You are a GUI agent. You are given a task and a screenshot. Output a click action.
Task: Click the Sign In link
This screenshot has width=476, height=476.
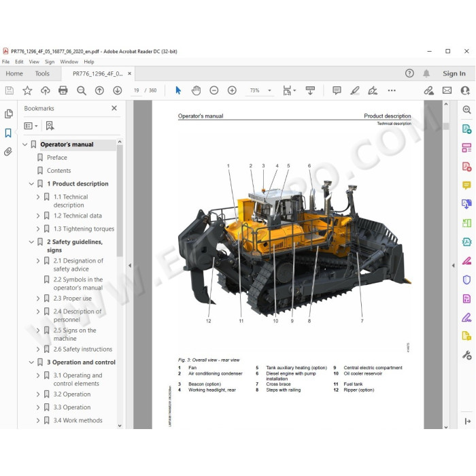click(454, 73)
